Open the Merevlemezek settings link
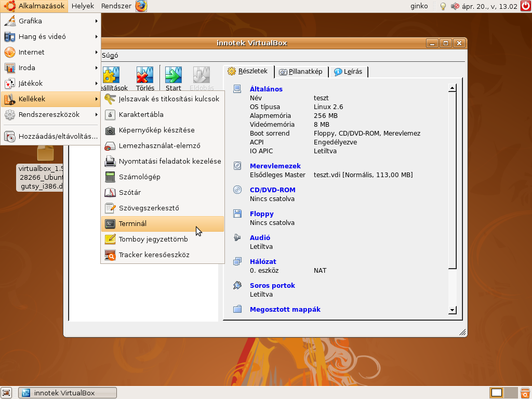The height and width of the screenshot is (399, 532). [x=275, y=166]
